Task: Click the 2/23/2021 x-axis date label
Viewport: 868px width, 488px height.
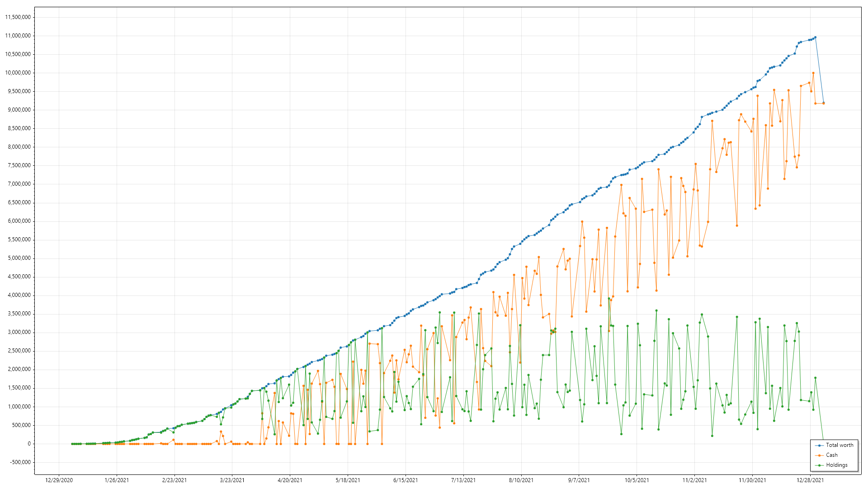Action: pyautogui.click(x=175, y=480)
